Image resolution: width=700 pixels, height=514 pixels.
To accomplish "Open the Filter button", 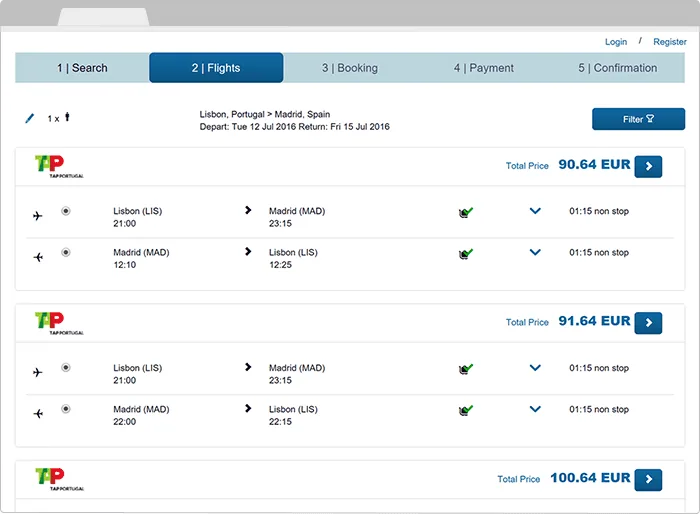I will pyautogui.click(x=638, y=119).
